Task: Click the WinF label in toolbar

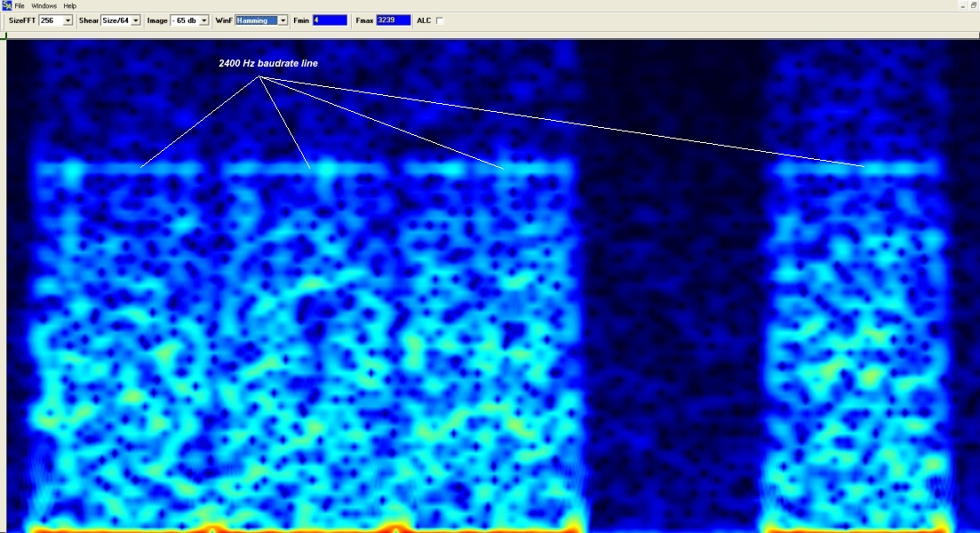Action: [x=224, y=20]
